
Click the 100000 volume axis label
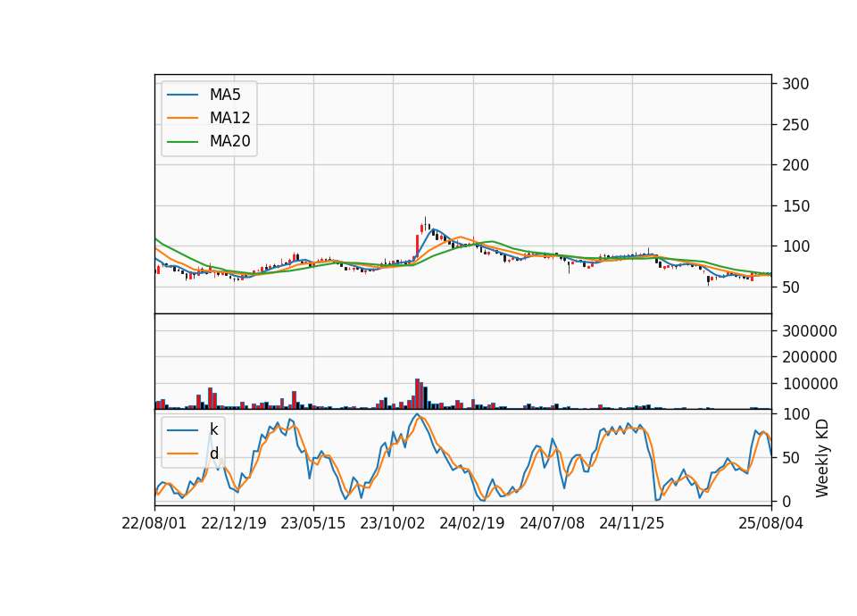[x=810, y=384]
